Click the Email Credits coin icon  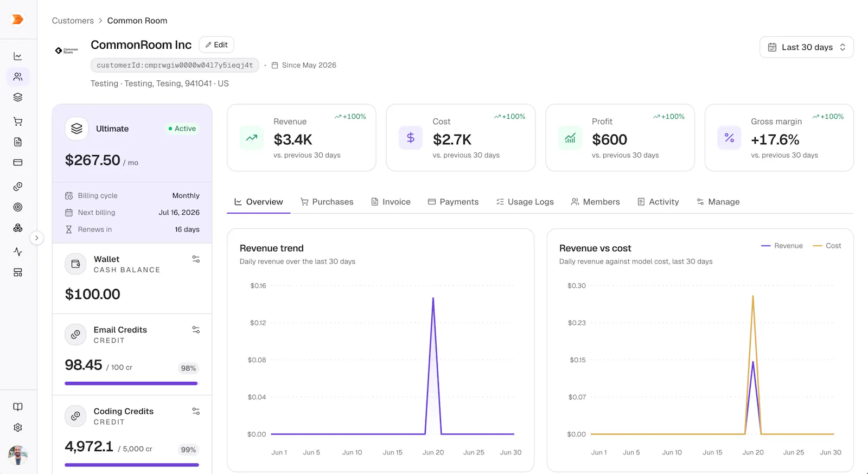coord(75,335)
